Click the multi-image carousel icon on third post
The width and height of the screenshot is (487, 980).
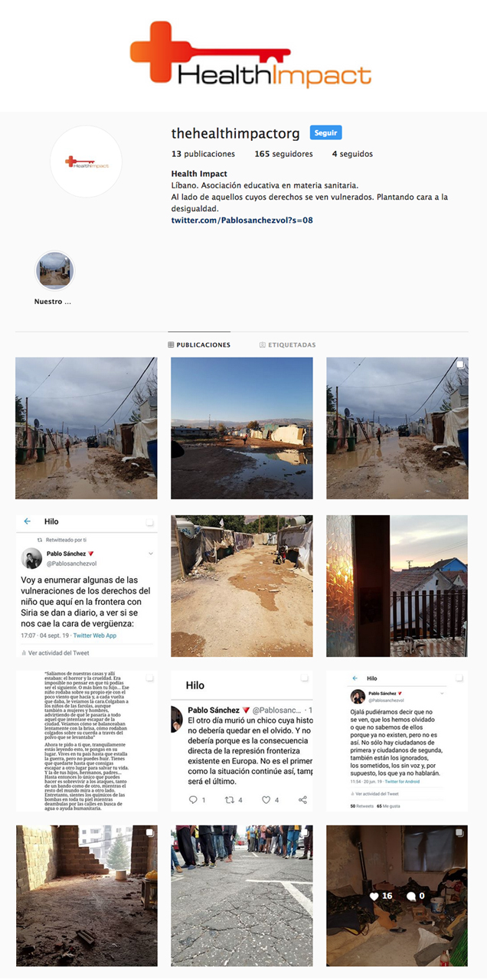pyautogui.click(x=460, y=364)
